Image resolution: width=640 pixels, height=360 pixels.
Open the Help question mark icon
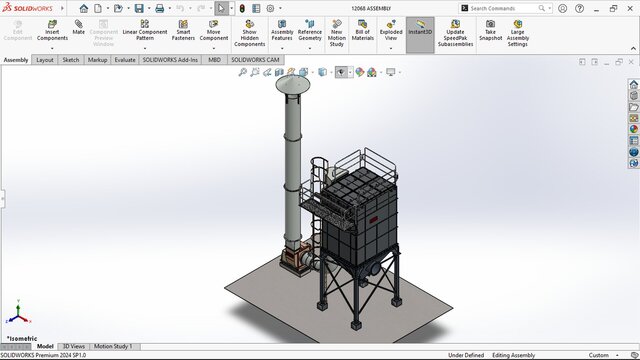pos(579,8)
